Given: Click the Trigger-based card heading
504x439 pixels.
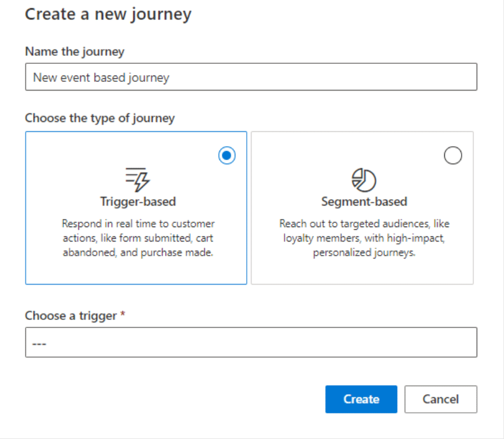Looking at the screenshot, I should (138, 202).
